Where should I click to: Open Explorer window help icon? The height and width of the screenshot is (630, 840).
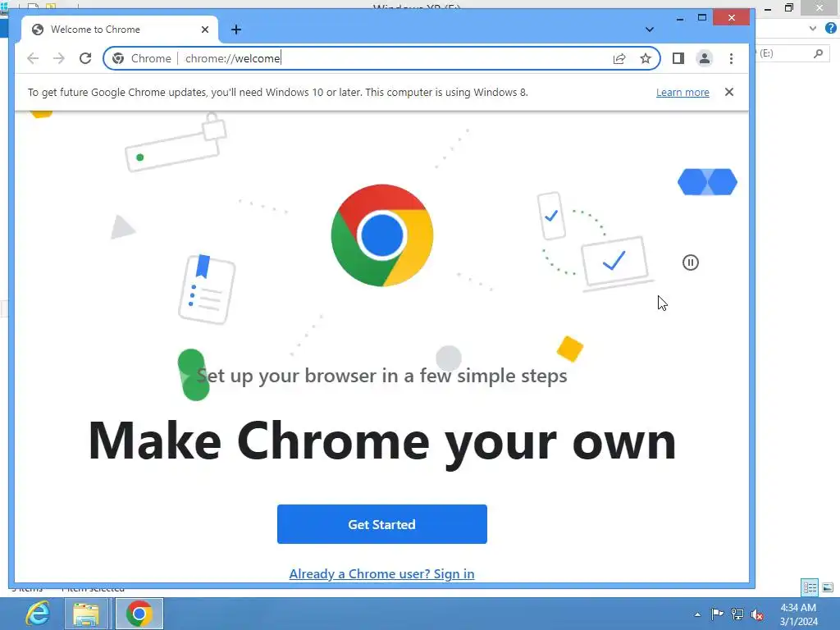click(x=831, y=29)
